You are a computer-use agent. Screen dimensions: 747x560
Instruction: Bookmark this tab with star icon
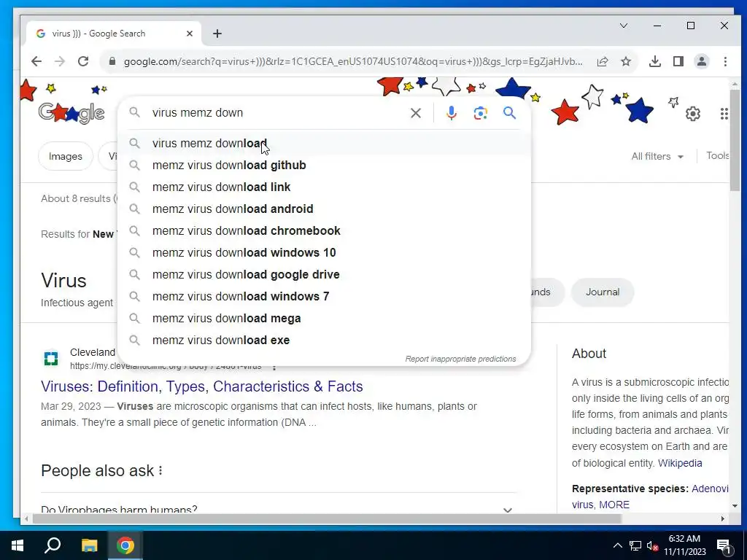[626, 61]
